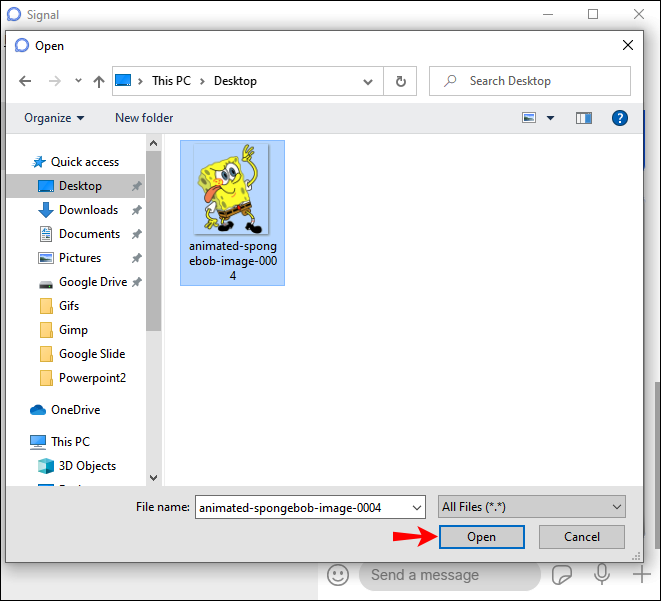
Task: Select Desktop in the navigation pane
Action: pyautogui.click(x=76, y=186)
